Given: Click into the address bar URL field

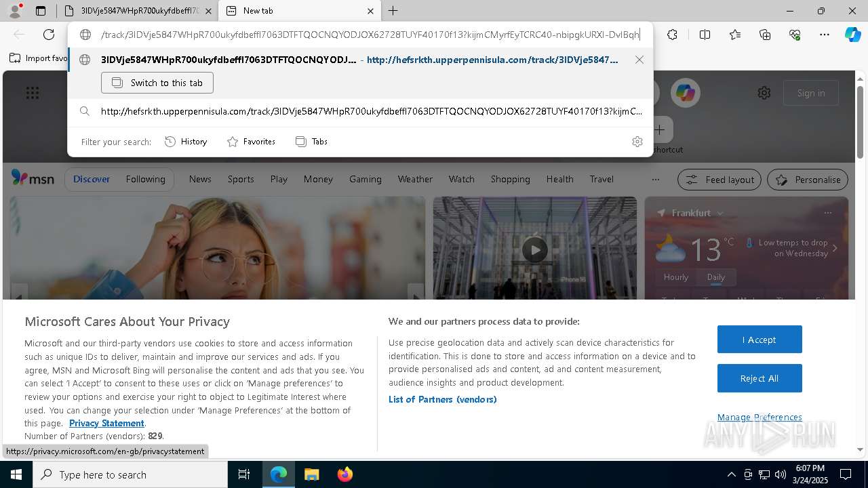Looking at the screenshot, I should (370, 35).
